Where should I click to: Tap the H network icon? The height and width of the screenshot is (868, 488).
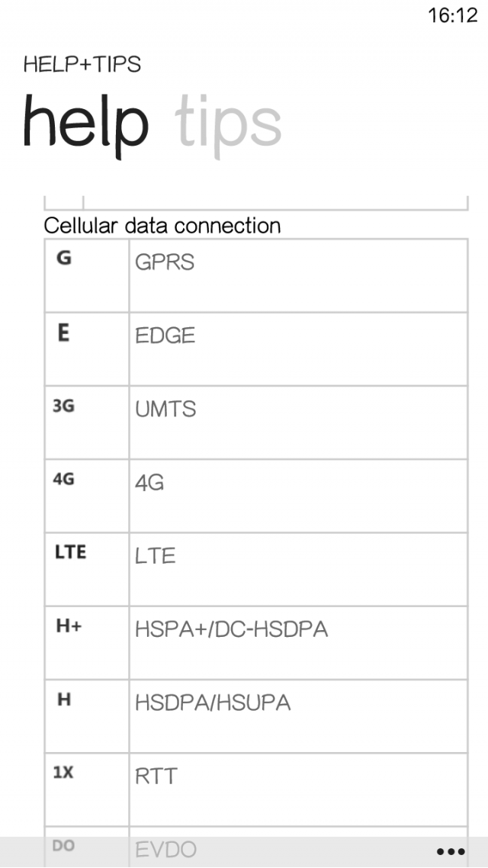point(65,699)
